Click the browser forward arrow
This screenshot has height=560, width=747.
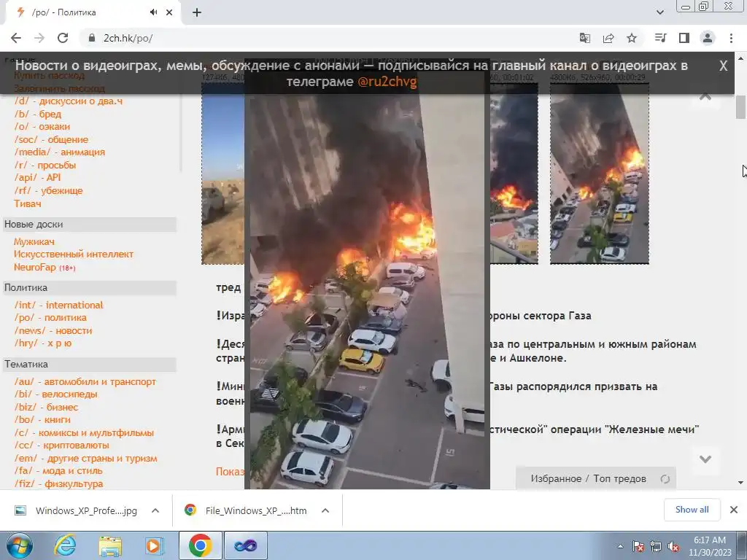pos(39,38)
